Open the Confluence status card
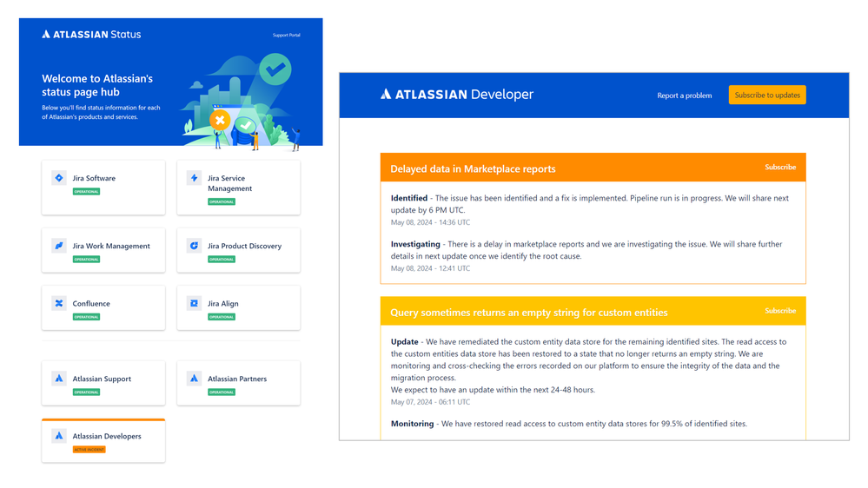868x488 pixels. coord(103,307)
